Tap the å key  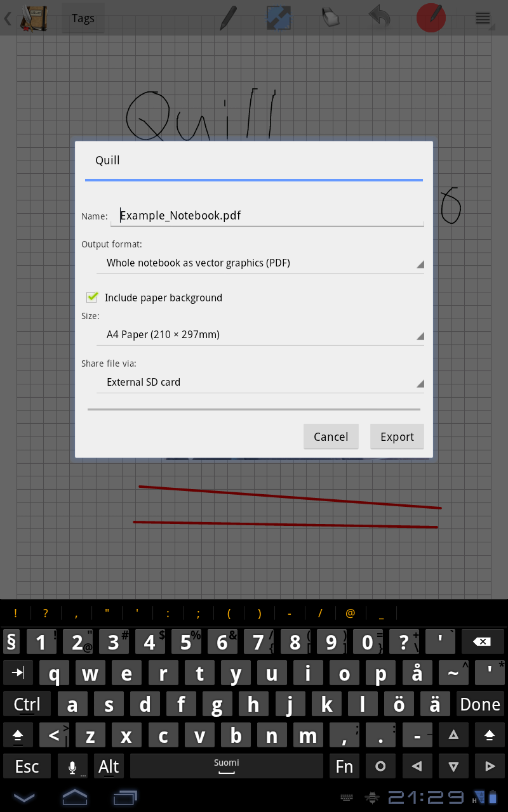click(417, 672)
